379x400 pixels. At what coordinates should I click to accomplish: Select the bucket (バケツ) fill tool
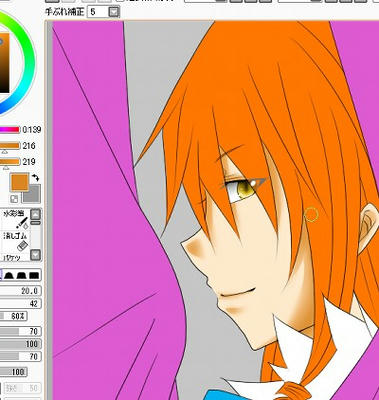pyautogui.click(x=15, y=257)
